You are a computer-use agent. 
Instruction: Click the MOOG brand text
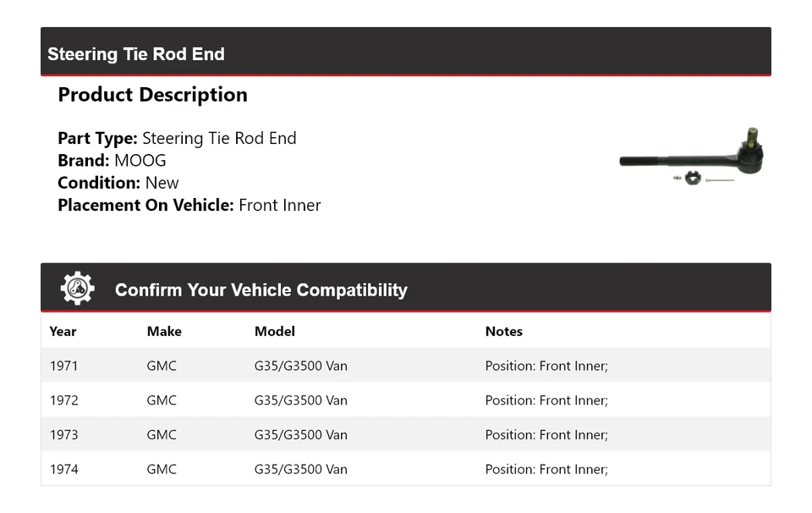pyautogui.click(x=140, y=161)
